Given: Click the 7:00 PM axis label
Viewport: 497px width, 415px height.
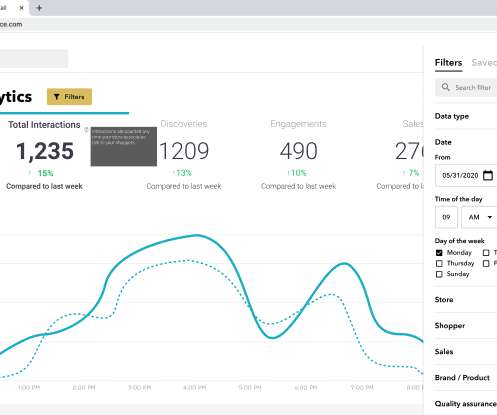Looking at the screenshot, I should point(362,388).
